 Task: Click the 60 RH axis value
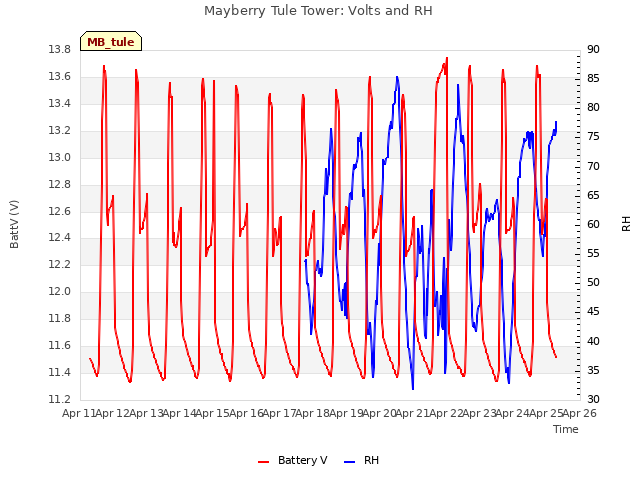(593, 224)
